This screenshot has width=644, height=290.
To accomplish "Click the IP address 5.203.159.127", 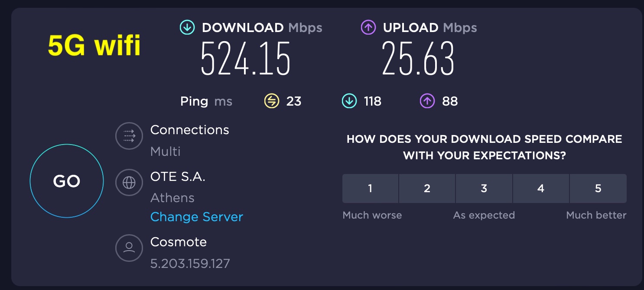I will [190, 263].
